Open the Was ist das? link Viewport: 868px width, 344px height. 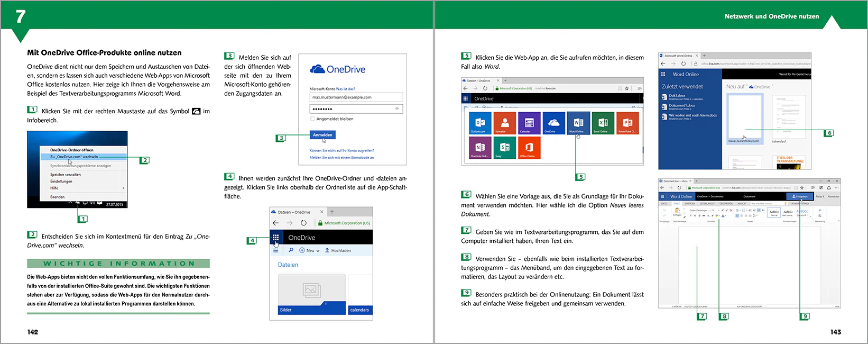point(346,89)
